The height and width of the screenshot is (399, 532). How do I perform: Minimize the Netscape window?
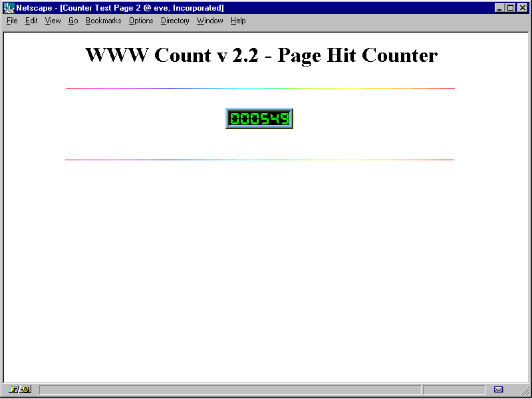tap(500, 8)
